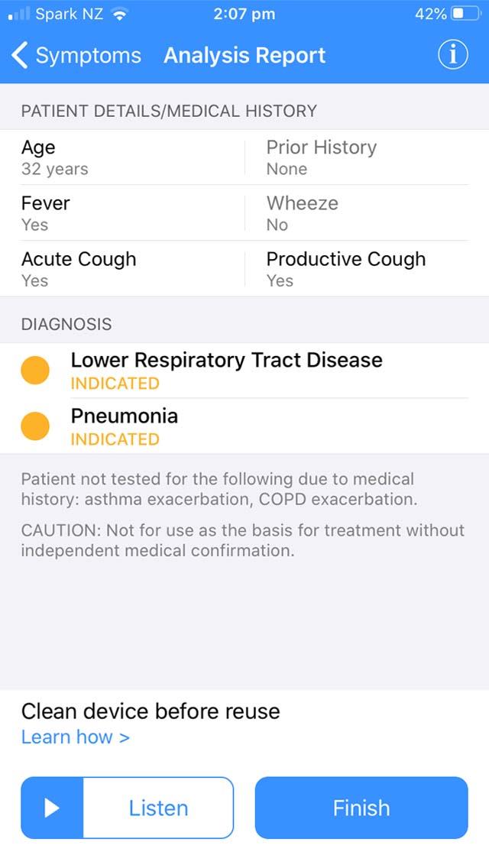Tap the Age 32 years field
The image size is (489, 868).
(x=54, y=157)
